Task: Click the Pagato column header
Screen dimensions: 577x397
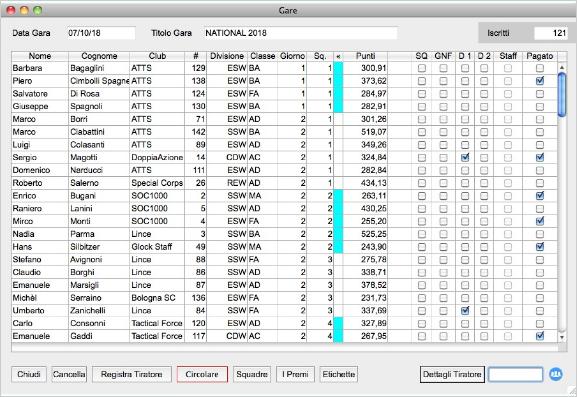Action: click(540, 56)
